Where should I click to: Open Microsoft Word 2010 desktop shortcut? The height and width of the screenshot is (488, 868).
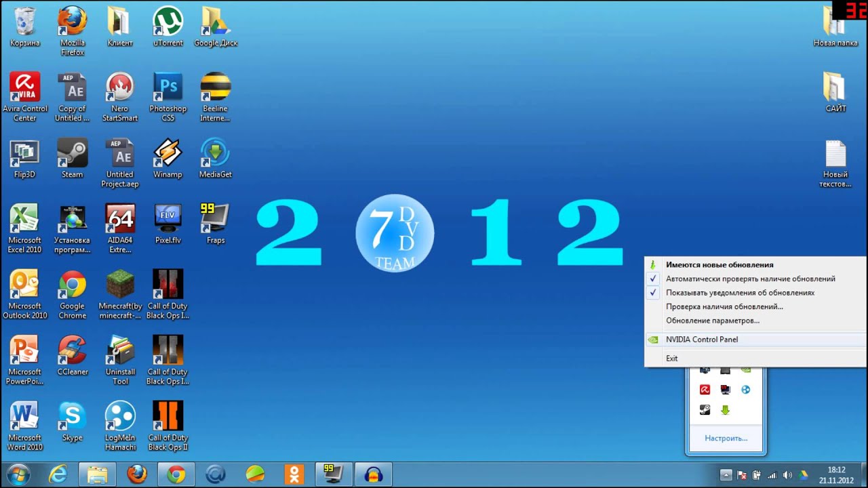pyautogui.click(x=25, y=426)
